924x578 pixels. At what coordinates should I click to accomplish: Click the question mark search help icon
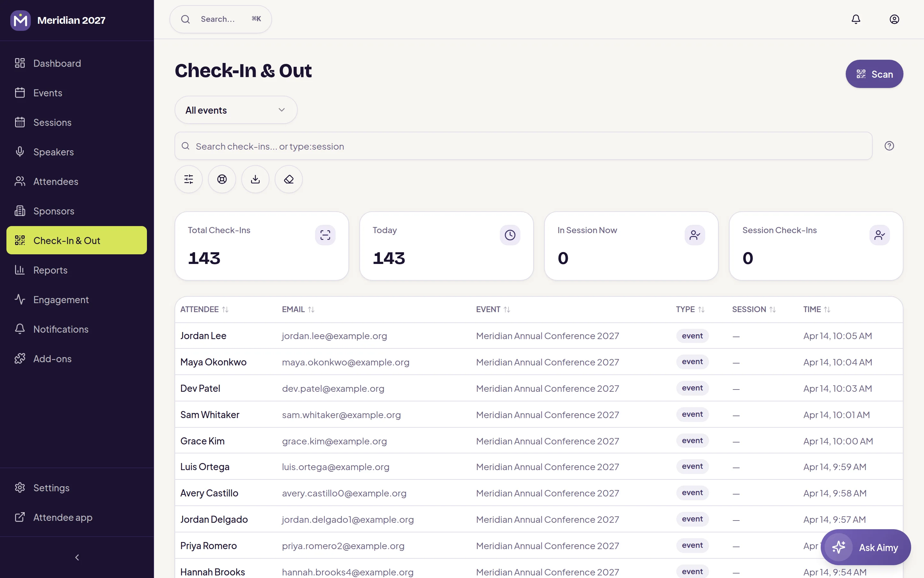tap(889, 146)
